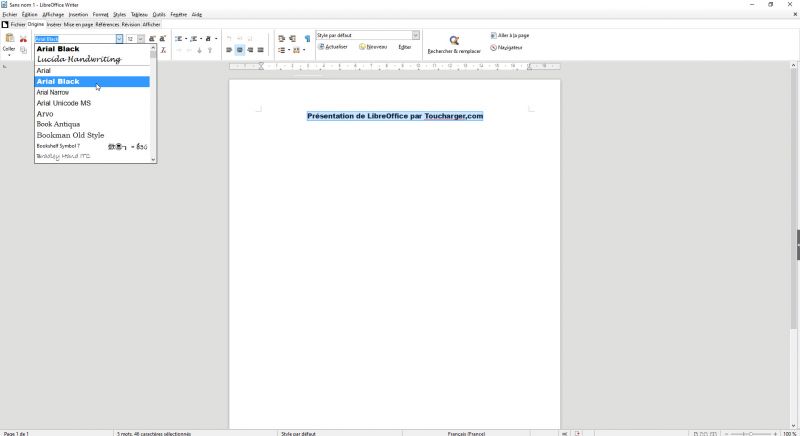
Task: Open the Édition menu
Action: click(30, 15)
